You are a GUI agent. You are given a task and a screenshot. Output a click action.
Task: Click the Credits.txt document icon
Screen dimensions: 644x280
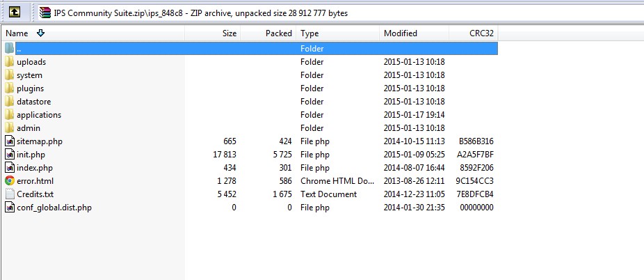[x=10, y=194]
